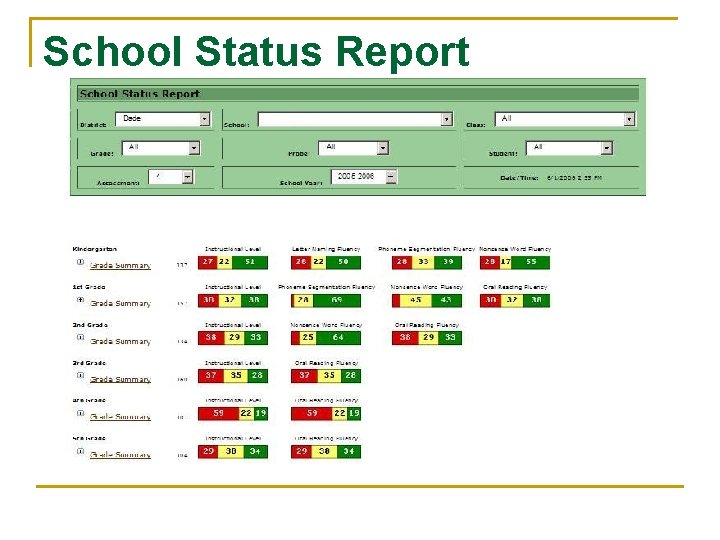The width and height of the screenshot is (720, 540).
Task: Click green 51 segment in Kindergarten Instructional Level
Action: pyautogui.click(x=250, y=262)
